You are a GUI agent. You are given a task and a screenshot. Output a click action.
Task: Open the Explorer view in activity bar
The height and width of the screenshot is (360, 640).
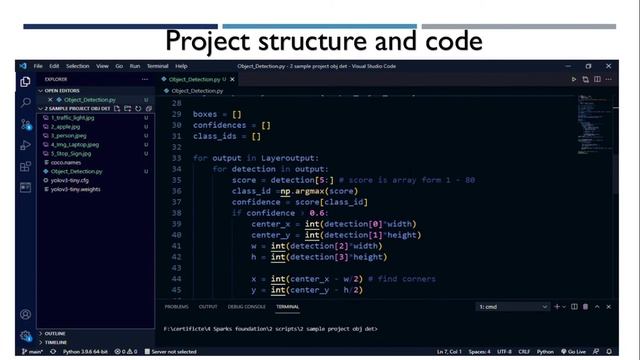[x=25, y=82]
